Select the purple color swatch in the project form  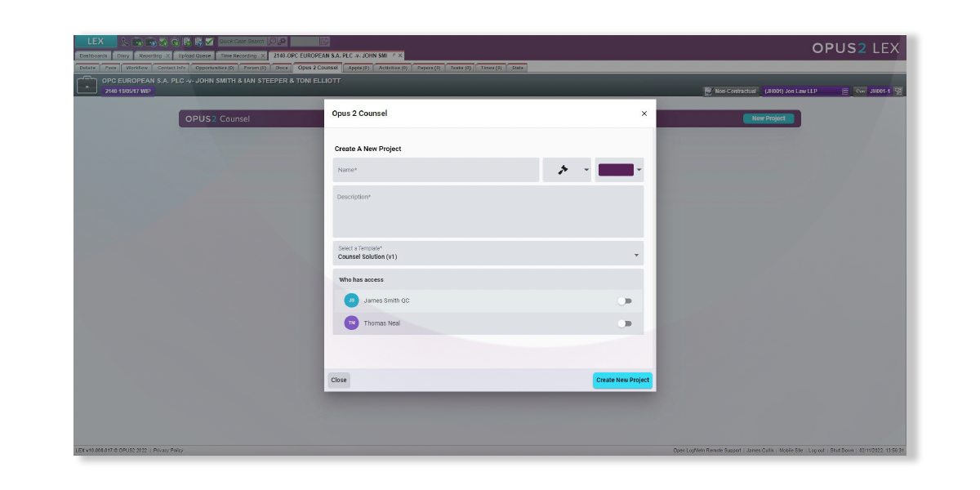[x=615, y=170]
